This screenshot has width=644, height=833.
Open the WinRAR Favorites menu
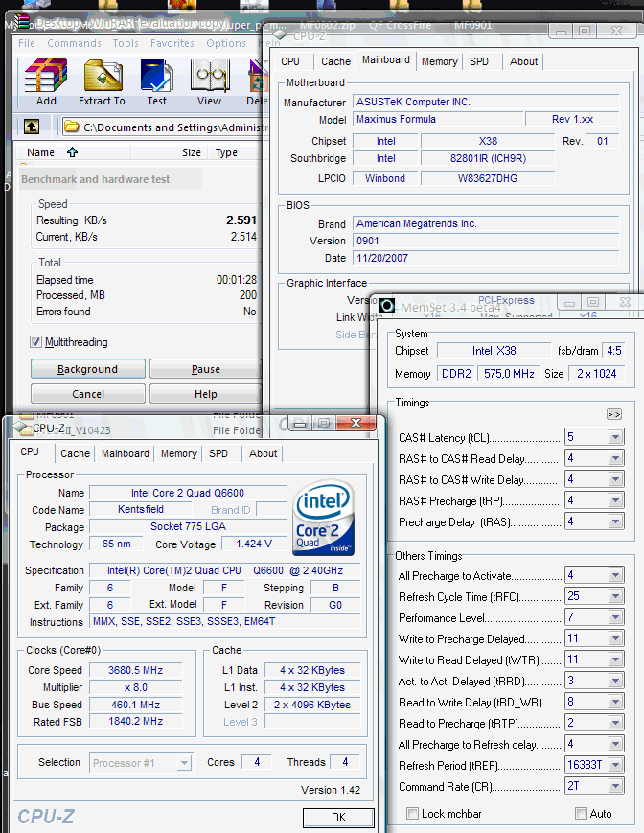(172, 43)
